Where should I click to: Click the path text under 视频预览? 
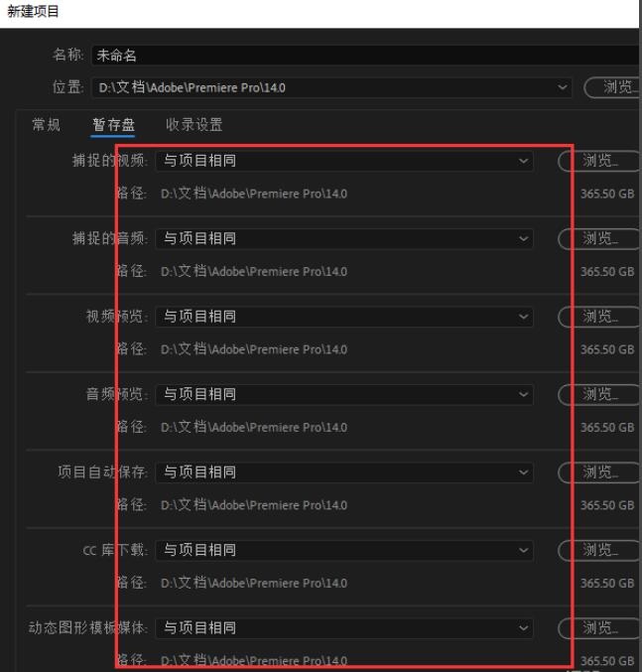click(x=254, y=349)
